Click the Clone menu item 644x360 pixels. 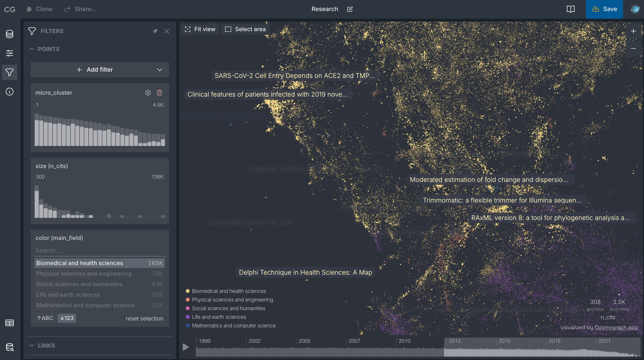pos(40,9)
